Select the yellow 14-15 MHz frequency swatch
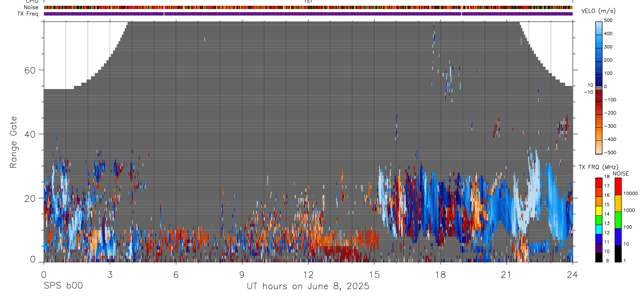The height and width of the screenshot is (297, 644). 599,211
